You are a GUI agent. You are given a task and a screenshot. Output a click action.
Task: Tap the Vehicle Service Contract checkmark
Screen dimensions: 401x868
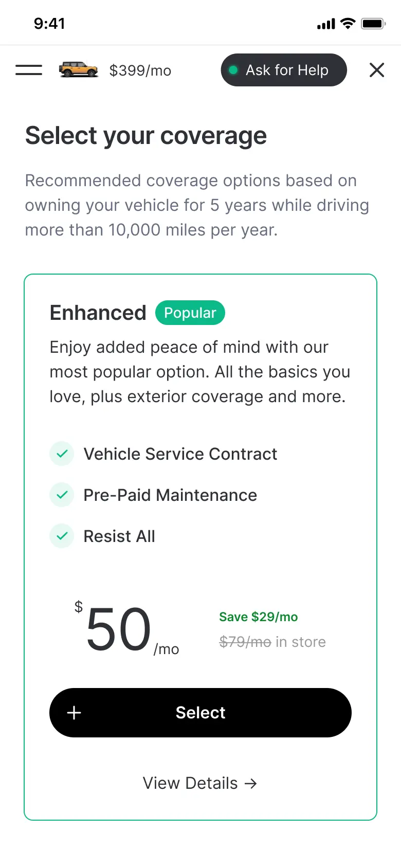62,454
